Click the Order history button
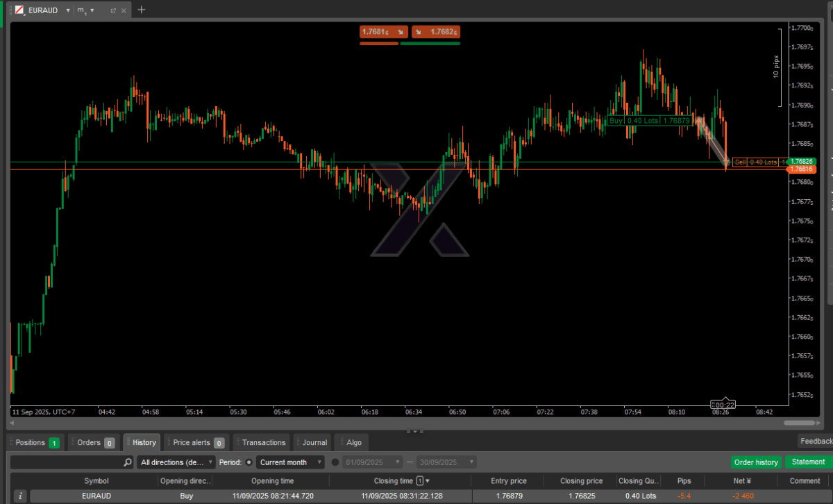Viewport: 833px width, 504px height. coord(756,462)
